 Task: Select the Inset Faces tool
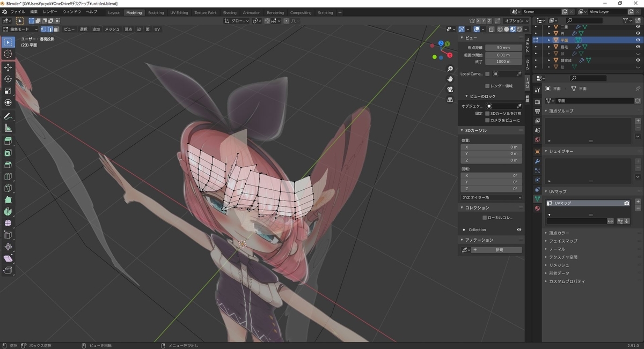coord(8,153)
